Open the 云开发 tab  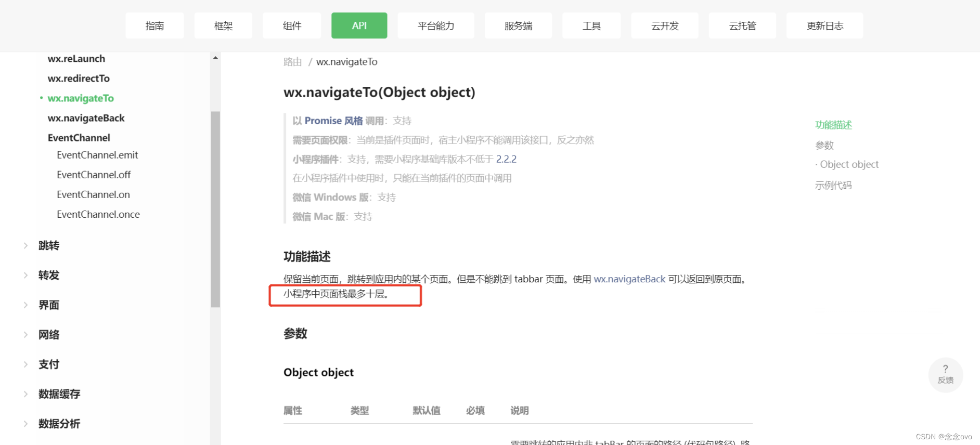tap(665, 25)
